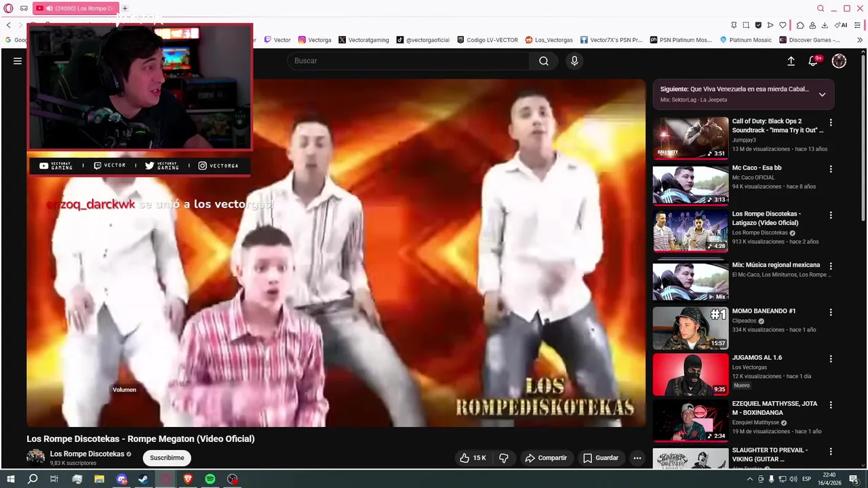Screen dimensions: 868x488
Task: Open the Windows Start menu
Action: pyautogui.click(x=11, y=479)
